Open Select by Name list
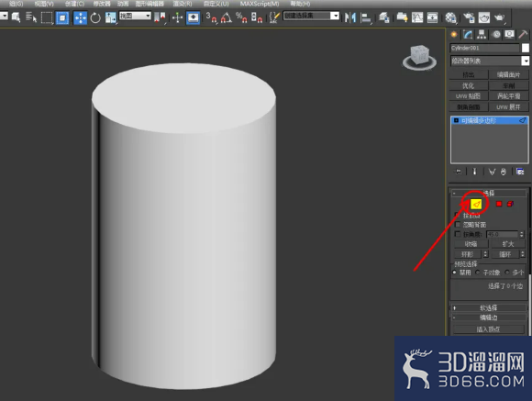The height and width of the screenshot is (401, 532). 31,17
